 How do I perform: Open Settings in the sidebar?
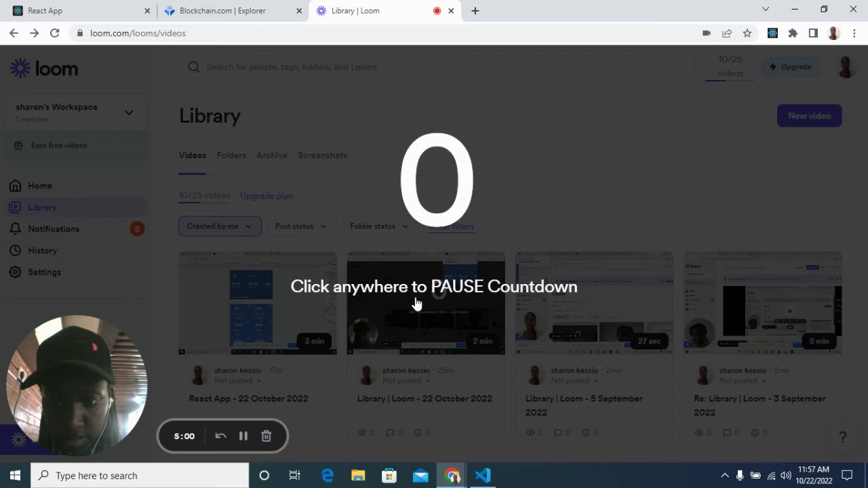44,272
